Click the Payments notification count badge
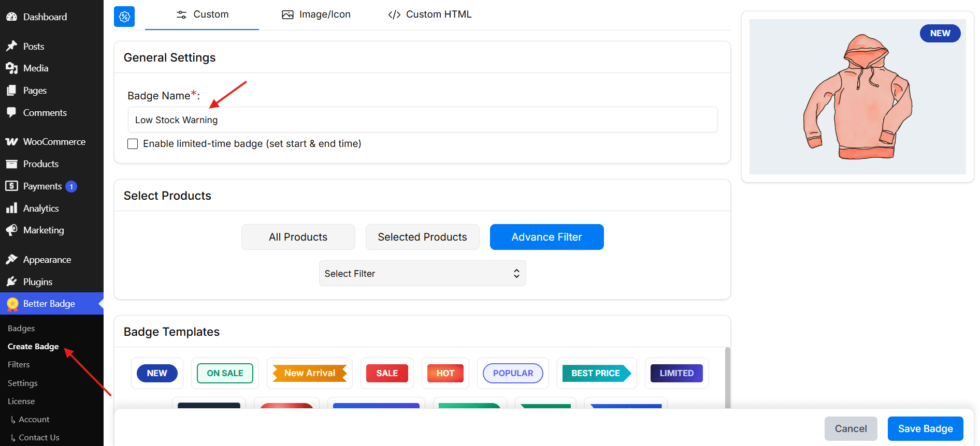980x446 pixels. click(71, 186)
